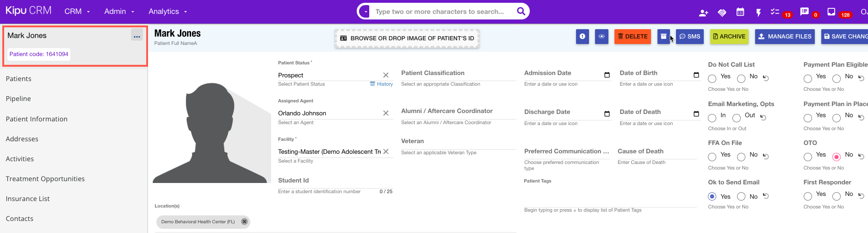This screenshot has width=868, height=233.
Task: Go to Treatment Opportunities in sidebar
Action: [45, 179]
